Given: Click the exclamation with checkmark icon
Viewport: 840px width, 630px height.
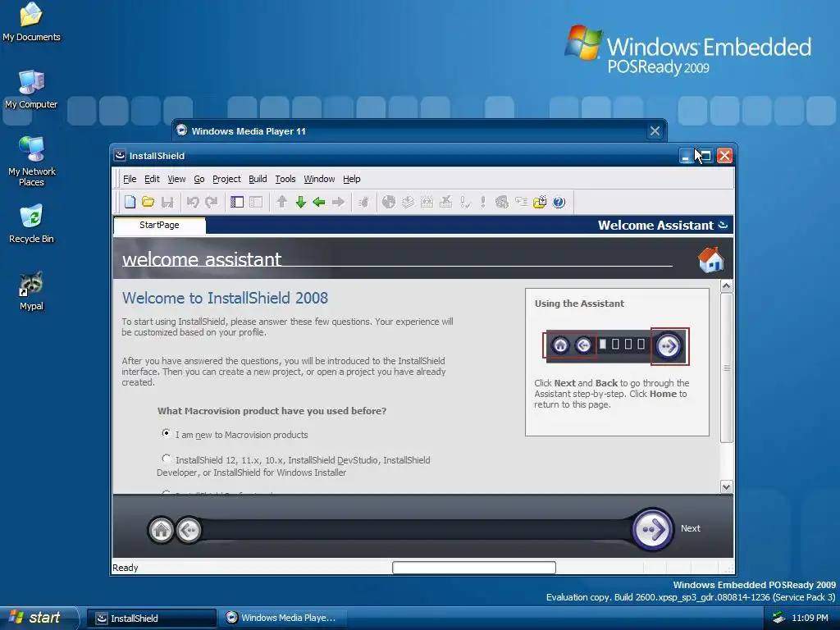Looking at the screenshot, I should [465, 202].
